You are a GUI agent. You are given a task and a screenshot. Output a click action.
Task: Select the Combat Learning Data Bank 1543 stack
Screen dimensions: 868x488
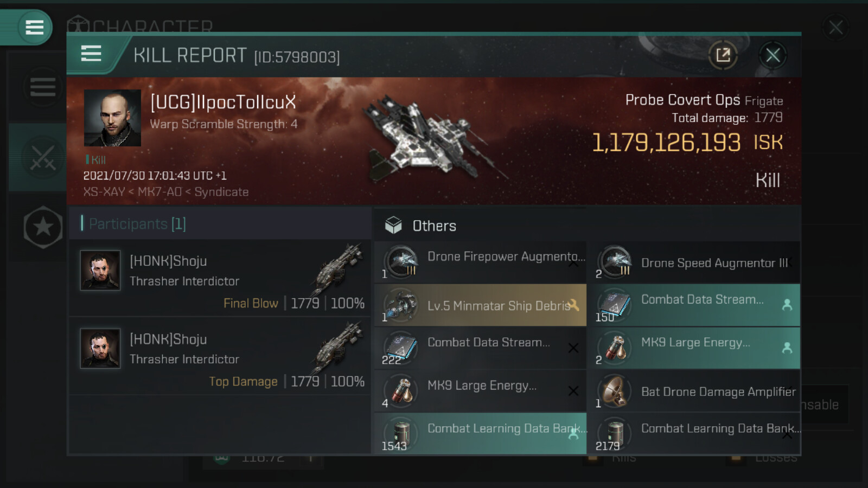click(480, 434)
